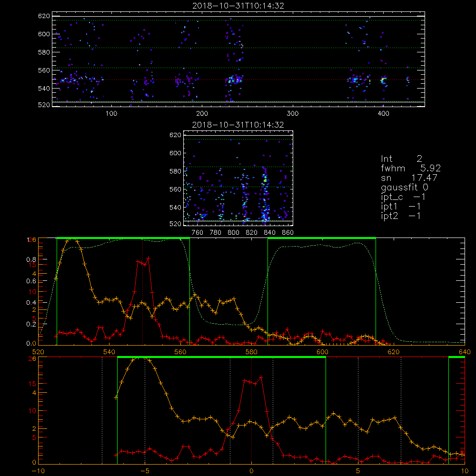
Task: Click x-axis label -5 on the bottom plot
Action: 145,471
